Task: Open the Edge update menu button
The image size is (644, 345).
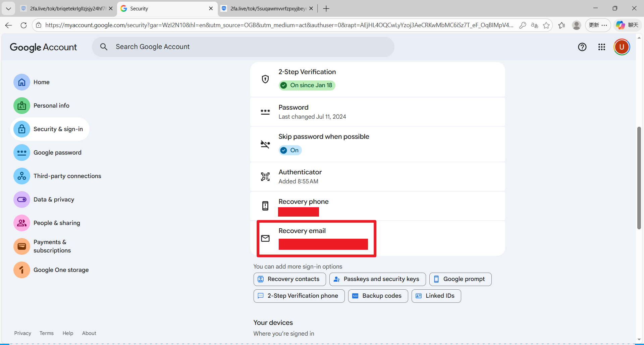Action: click(598, 25)
